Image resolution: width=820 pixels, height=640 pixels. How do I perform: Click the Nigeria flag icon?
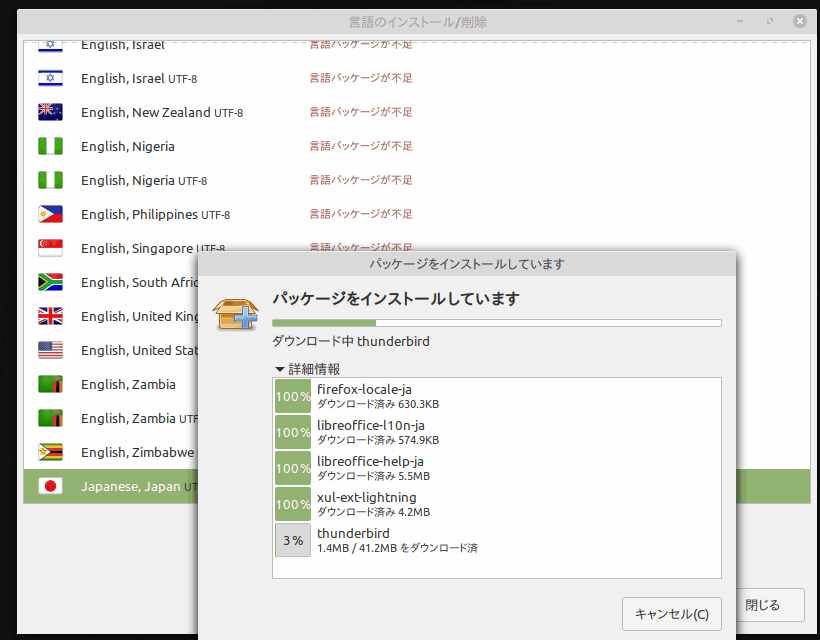pyautogui.click(x=50, y=146)
